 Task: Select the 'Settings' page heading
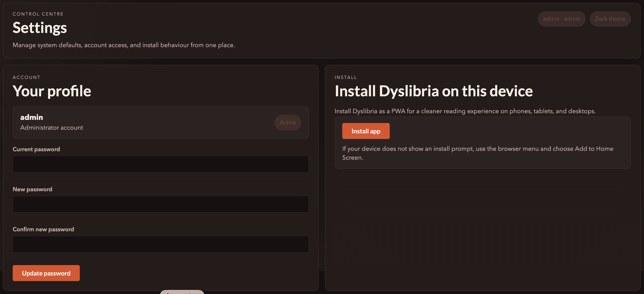tap(40, 28)
